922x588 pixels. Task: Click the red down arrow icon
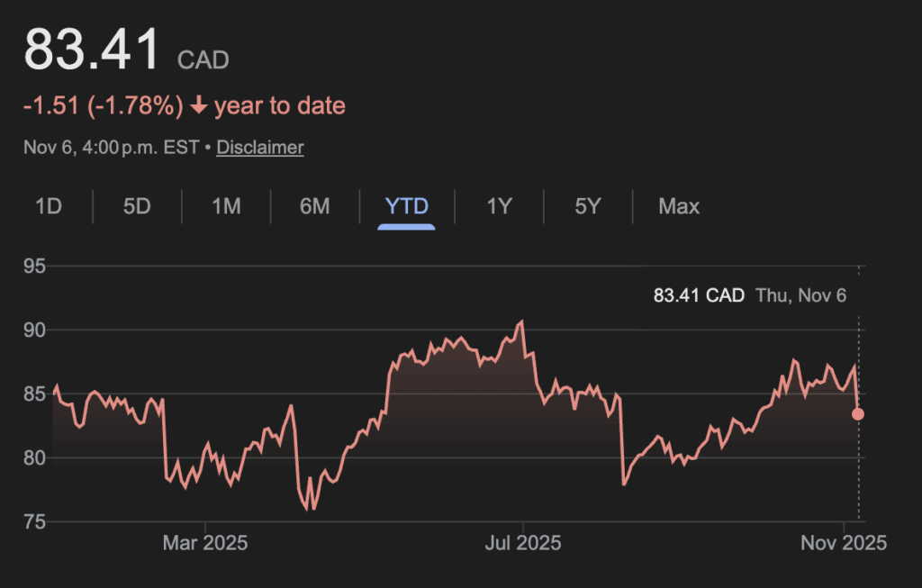tap(199, 106)
